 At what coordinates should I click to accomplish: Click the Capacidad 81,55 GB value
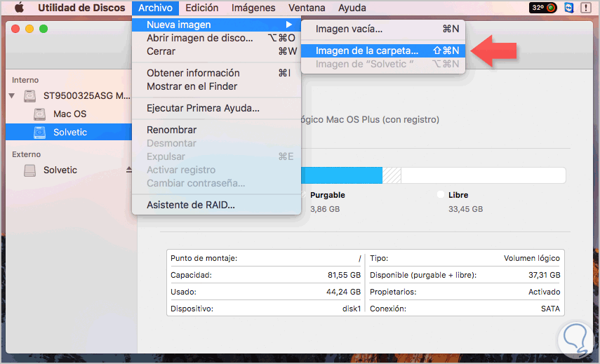[344, 276]
